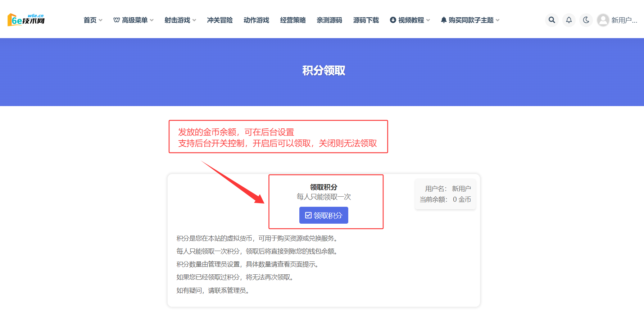Select 经营策略 in navigation

click(293, 20)
